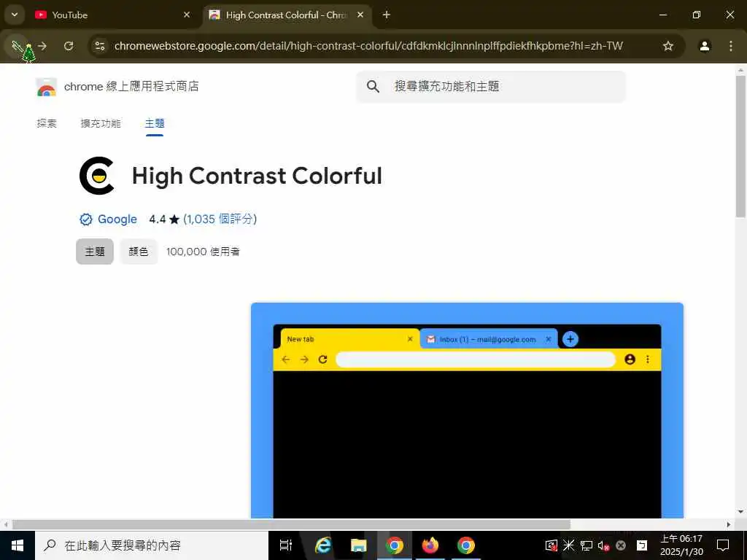Close the YouTube tab
This screenshot has width=747, height=560.
(187, 15)
